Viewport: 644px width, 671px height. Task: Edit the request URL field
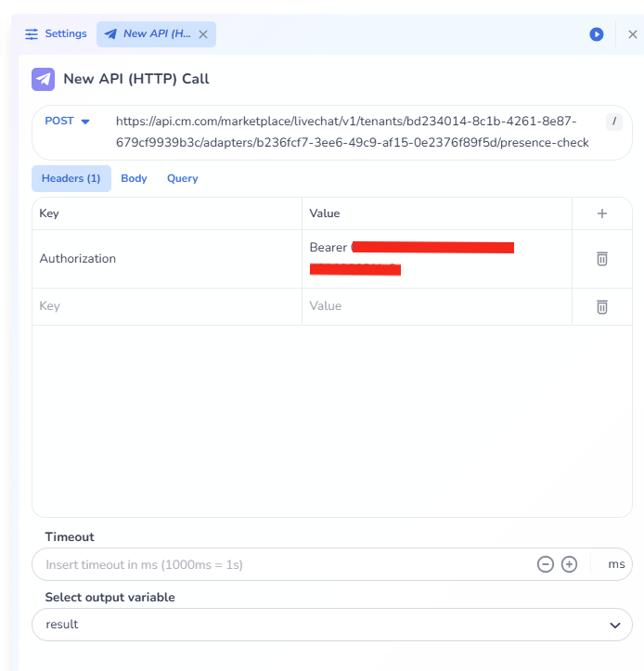[x=352, y=132]
